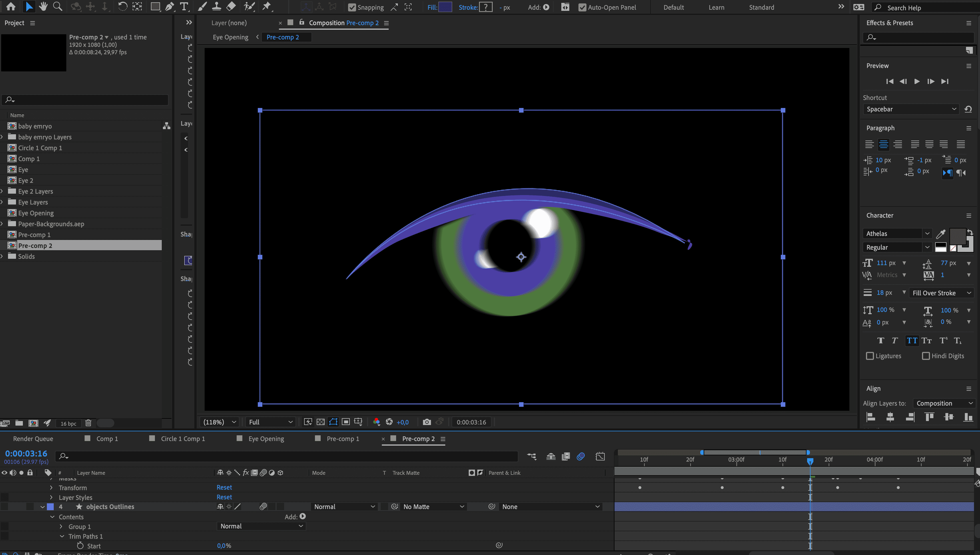Viewport: 980px width, 555px height.
Task: Toggle mask and shape path visibility
Action: 333,422
